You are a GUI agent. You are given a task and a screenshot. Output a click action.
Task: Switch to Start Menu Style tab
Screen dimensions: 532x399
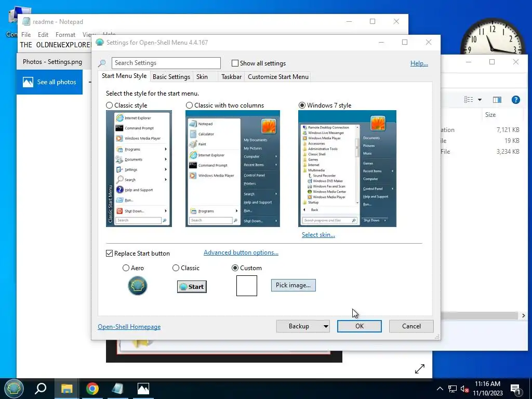[124, 76]
